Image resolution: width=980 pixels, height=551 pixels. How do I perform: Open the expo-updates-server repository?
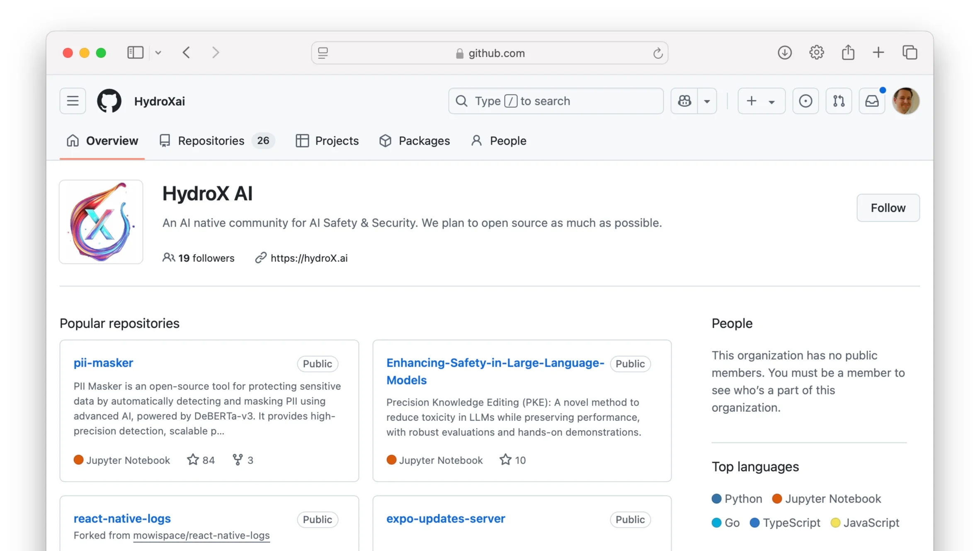[446, 519]
